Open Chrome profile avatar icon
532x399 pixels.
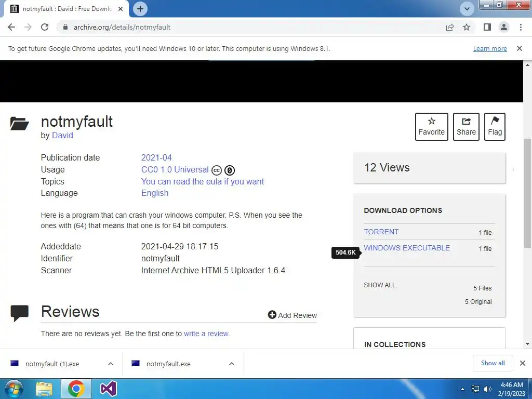[504, 27]
